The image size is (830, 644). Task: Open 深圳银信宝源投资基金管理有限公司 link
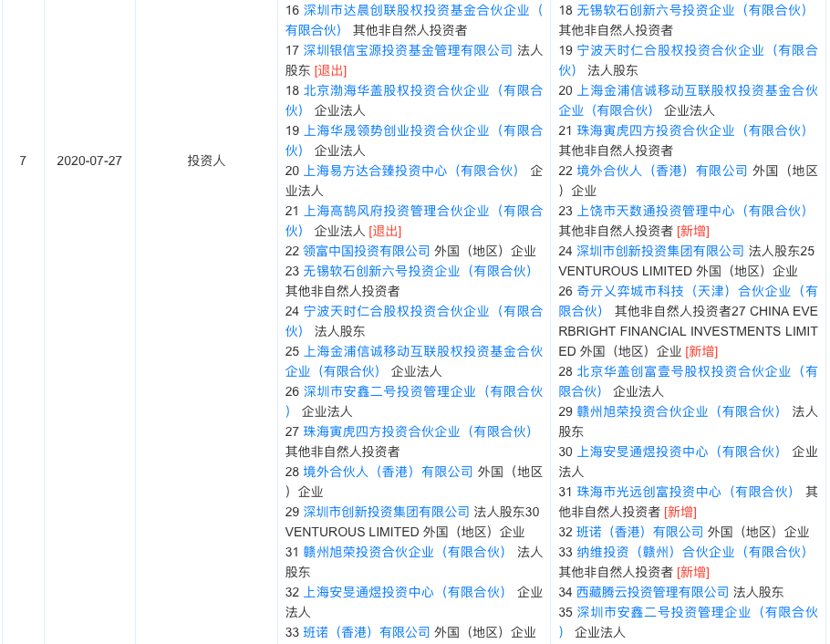coord(408,50)
